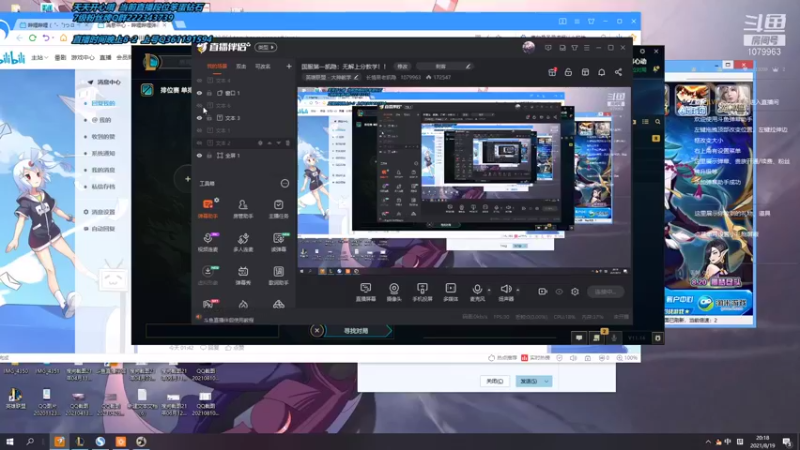The height and width of the screenshot is (450, 800).
Task: Switch to the third scene tab
Action: click(262, 66)
